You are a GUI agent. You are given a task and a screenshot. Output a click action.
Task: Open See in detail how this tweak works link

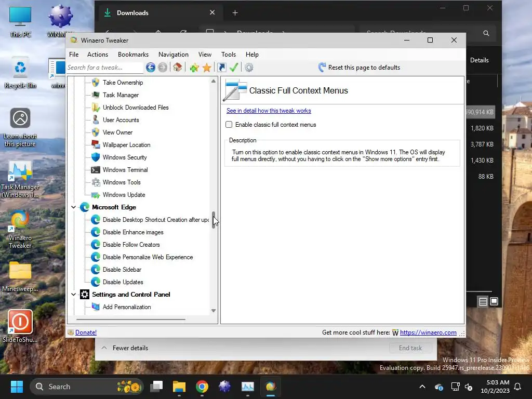pyautogui.click(x=269, y=111)
